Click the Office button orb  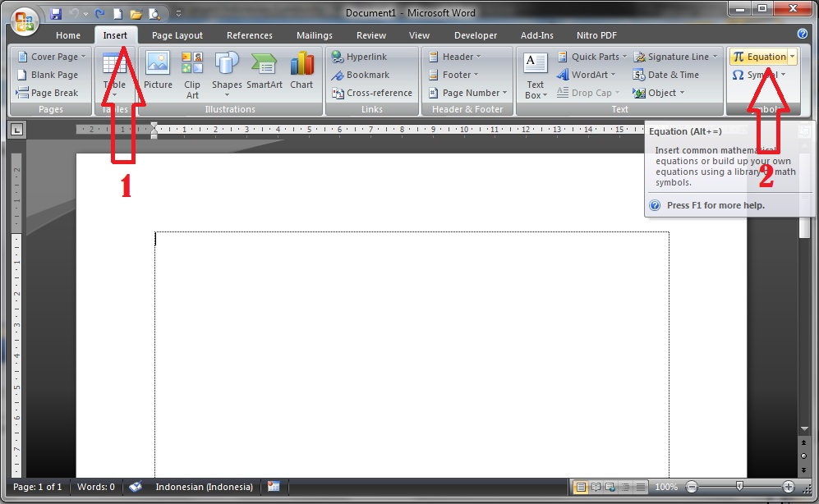pos(25,22)
